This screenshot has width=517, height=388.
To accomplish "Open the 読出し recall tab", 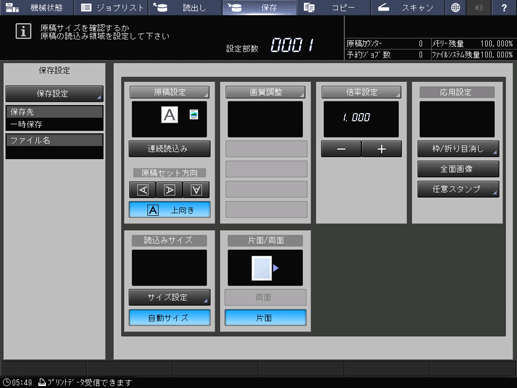I will pyautogui.click(x=185, y=7).
